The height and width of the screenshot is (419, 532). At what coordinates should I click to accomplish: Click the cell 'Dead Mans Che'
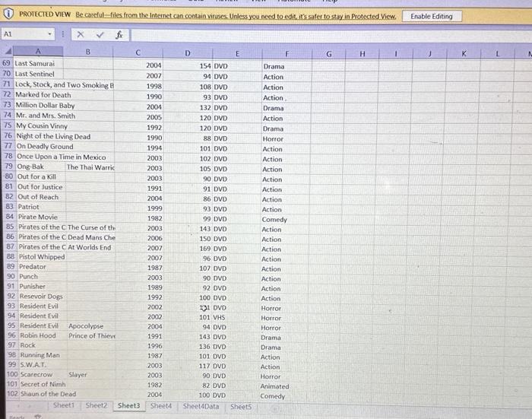tap(91, 237)
